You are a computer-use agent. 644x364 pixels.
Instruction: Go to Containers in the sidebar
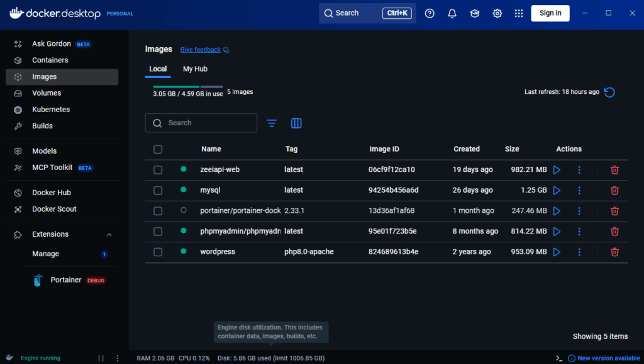[62, 60]
